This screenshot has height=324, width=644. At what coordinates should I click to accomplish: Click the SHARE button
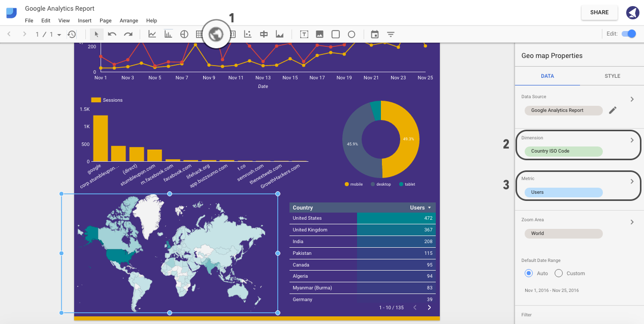tap(599, 12)
